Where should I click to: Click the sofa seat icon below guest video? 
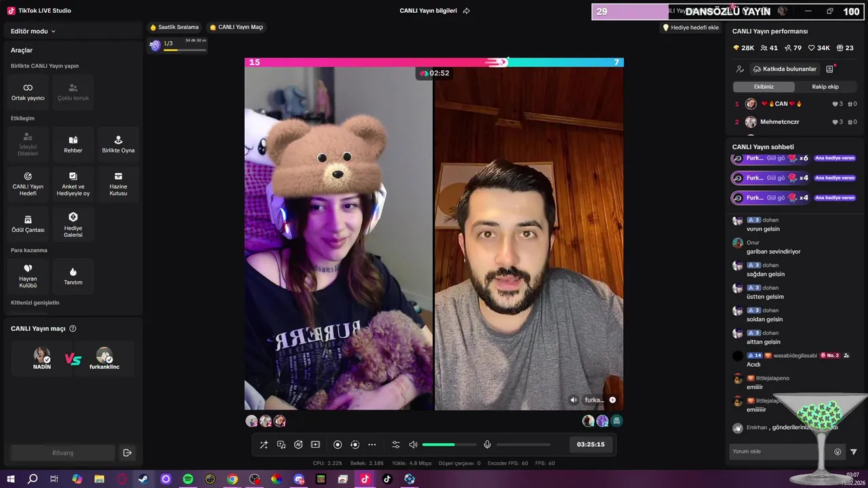(x=616, y=421)
